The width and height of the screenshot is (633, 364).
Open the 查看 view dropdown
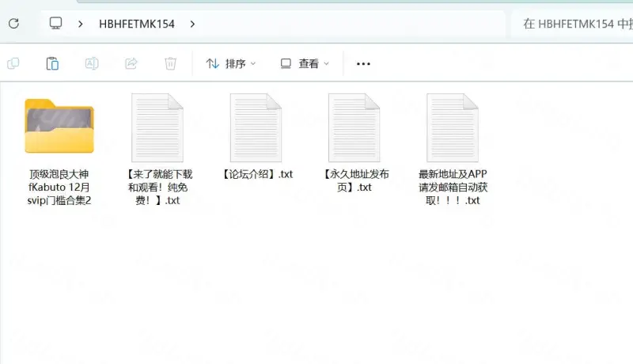tap(305, 64)
